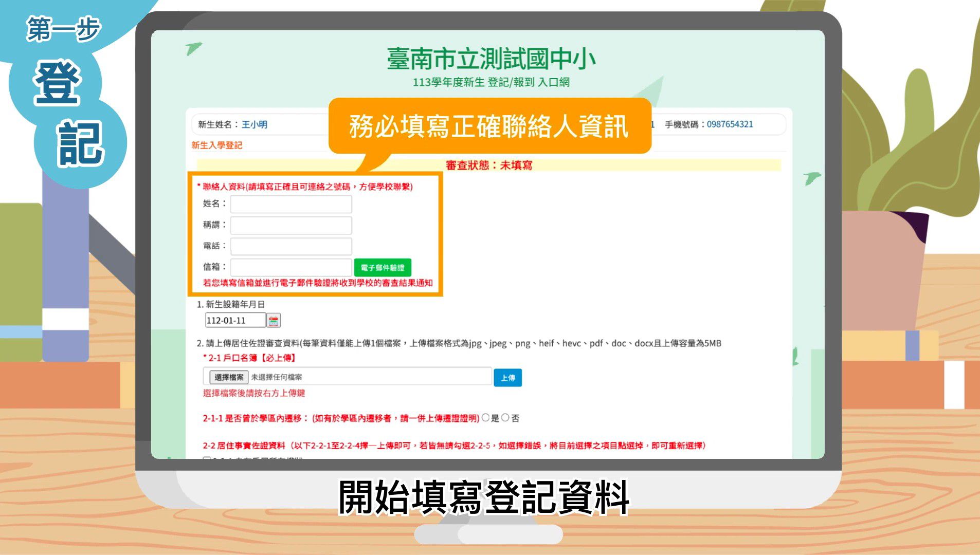Click the paper airplane icon on right edge

(812, 178)
